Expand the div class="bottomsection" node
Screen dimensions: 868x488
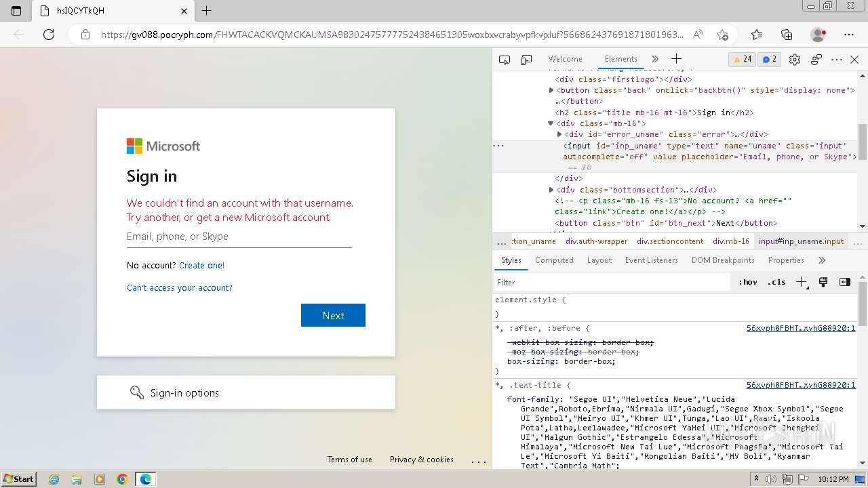pyautogui.click(x=551, y=190)
